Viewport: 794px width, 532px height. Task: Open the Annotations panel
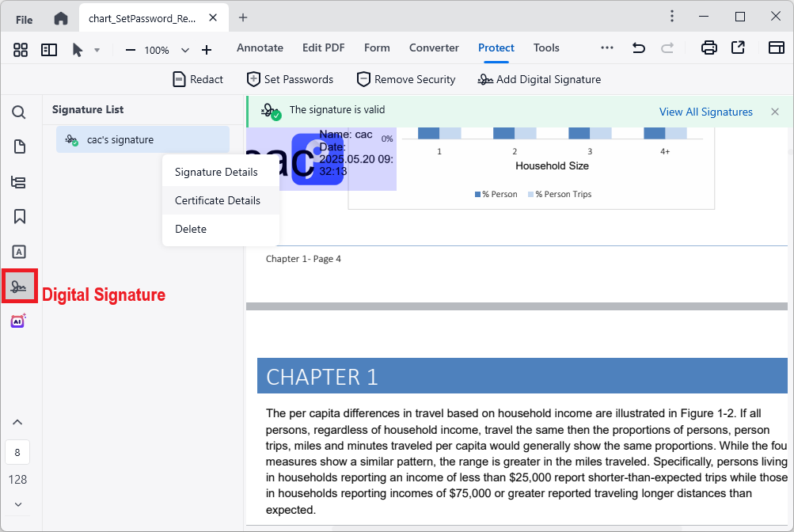(x=18, y=251)
